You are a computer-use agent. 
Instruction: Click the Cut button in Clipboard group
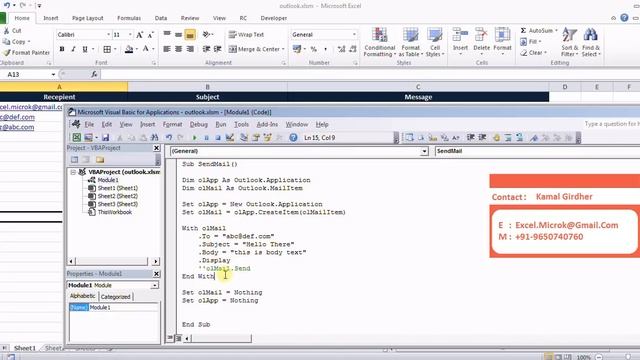click(x=12, y=31)
